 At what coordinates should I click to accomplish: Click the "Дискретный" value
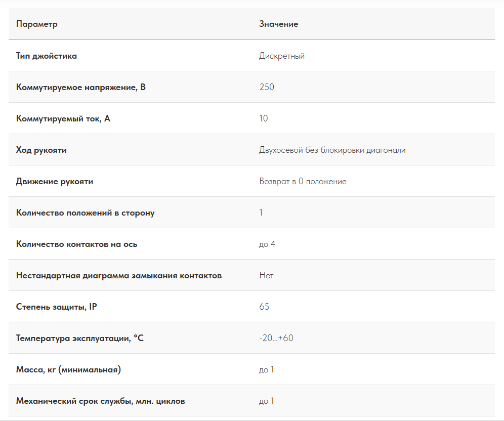pos(282,56)
